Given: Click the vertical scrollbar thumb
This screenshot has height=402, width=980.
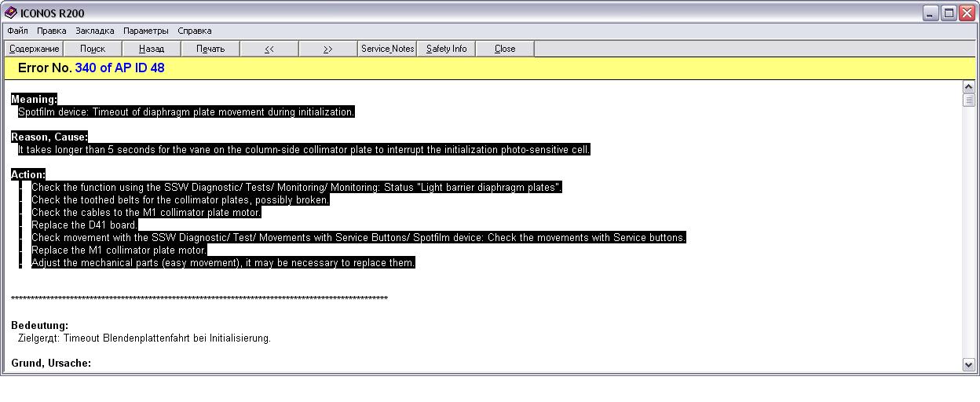Looking at the screenshot, I should pyautogui.click(x=968, y=100).
